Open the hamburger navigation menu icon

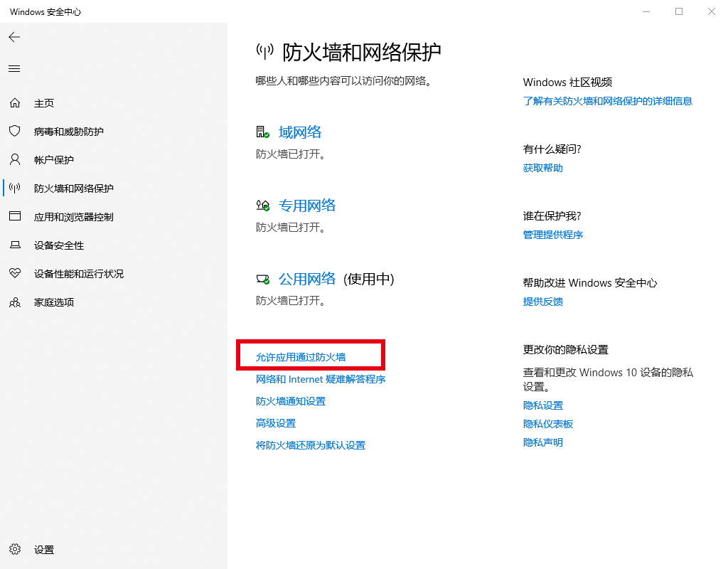14,69
